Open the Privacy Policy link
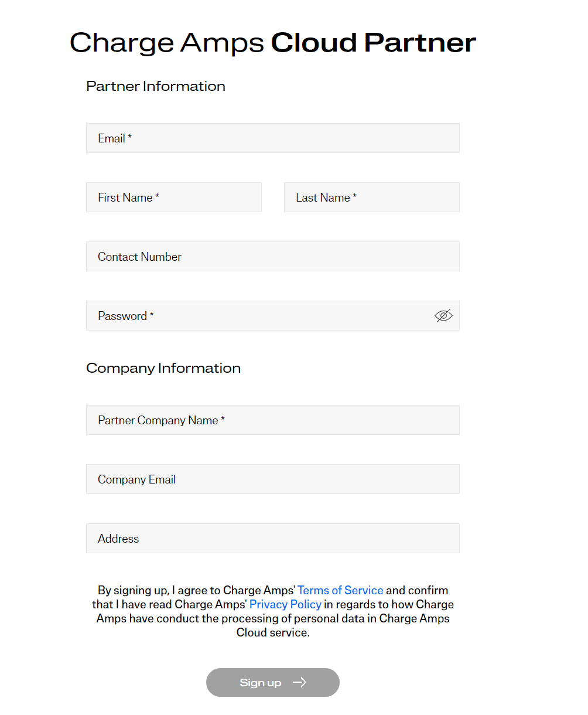This screenshot has width=588, height=715. [285, 604]
